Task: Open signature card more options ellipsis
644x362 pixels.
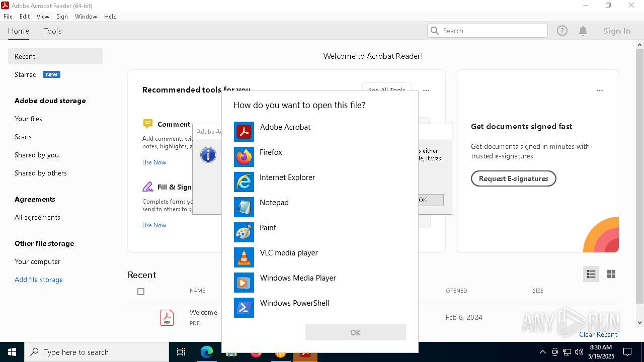Action: tap(600, 90)
